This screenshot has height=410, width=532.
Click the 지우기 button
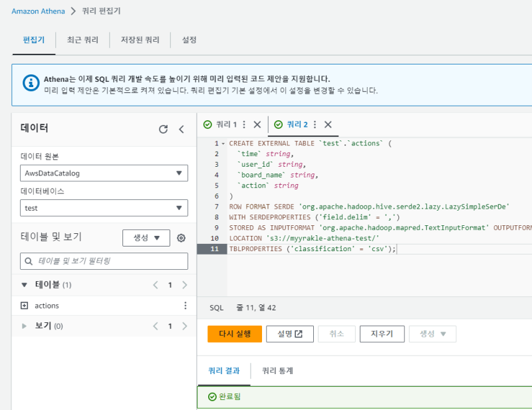pos(382,334)
